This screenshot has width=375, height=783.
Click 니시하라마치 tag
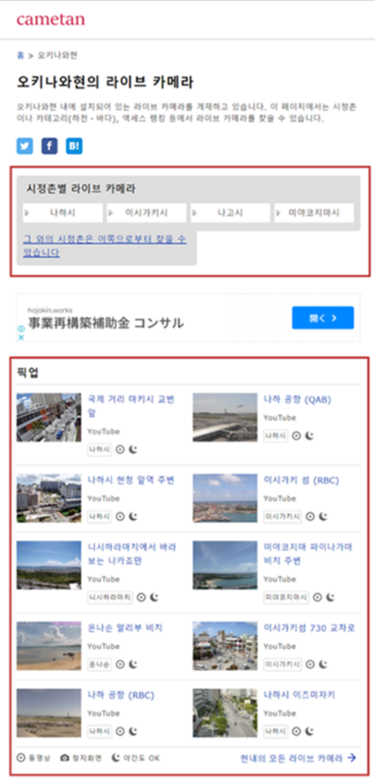tap(110, 597)
